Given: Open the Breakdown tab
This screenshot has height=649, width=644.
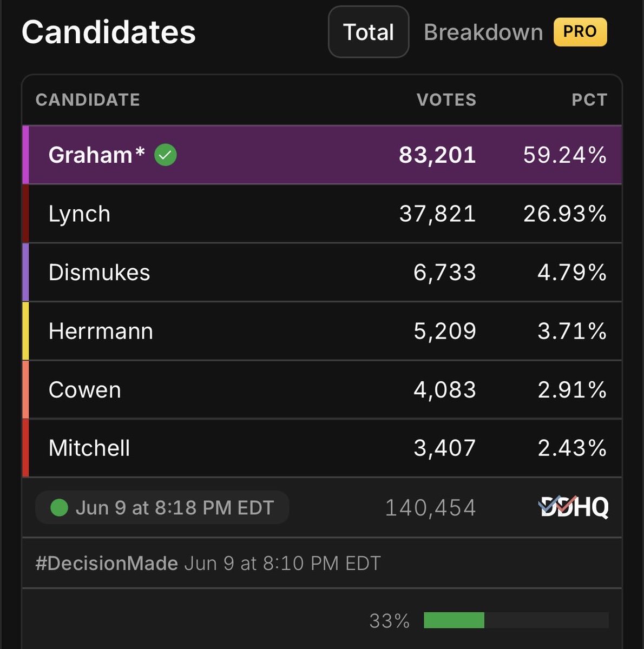Looking at the screenshot, I should point(483,32).
